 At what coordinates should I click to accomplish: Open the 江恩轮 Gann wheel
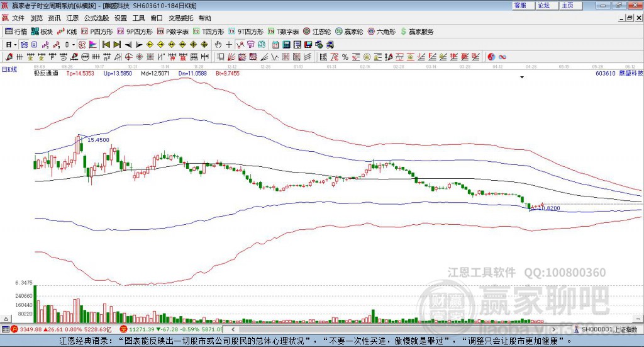tap(317, 31)
